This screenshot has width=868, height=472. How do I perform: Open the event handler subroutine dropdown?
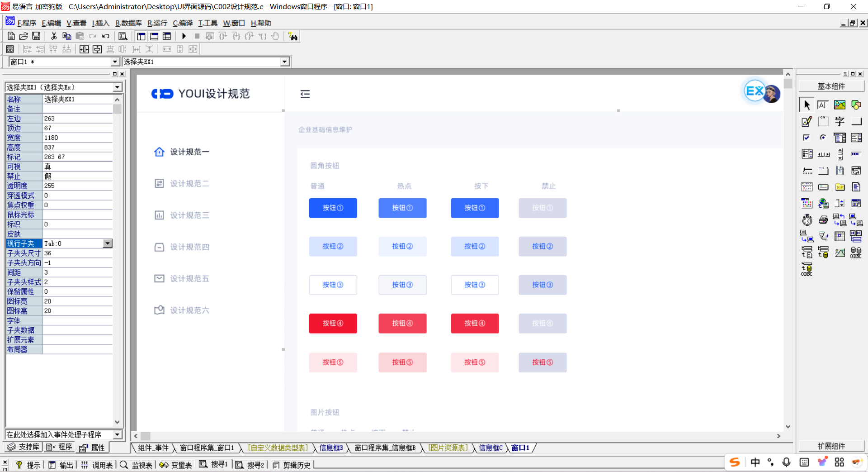pos(118,435)
